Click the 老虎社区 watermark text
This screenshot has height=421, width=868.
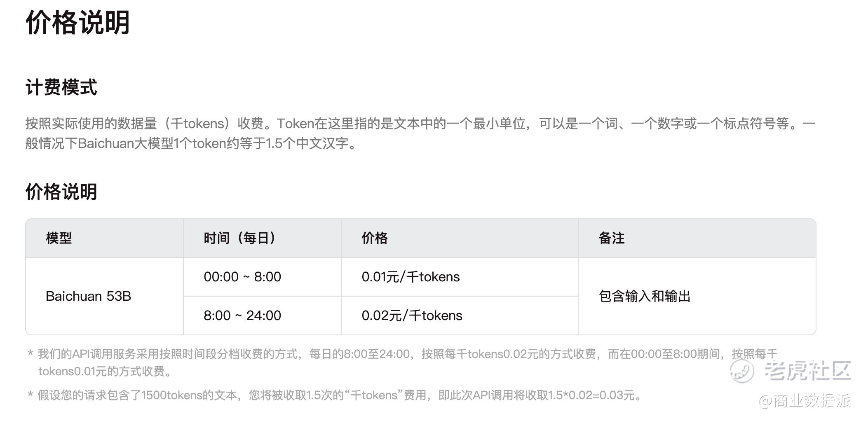pyautogui.click(x=807, y=370)
